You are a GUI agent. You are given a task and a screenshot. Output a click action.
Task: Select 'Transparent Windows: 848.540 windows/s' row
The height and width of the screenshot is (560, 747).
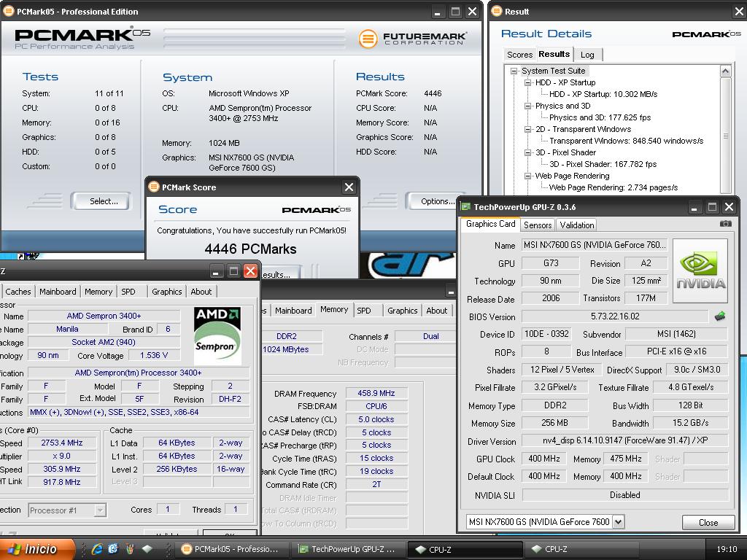(x=626, y=141)
